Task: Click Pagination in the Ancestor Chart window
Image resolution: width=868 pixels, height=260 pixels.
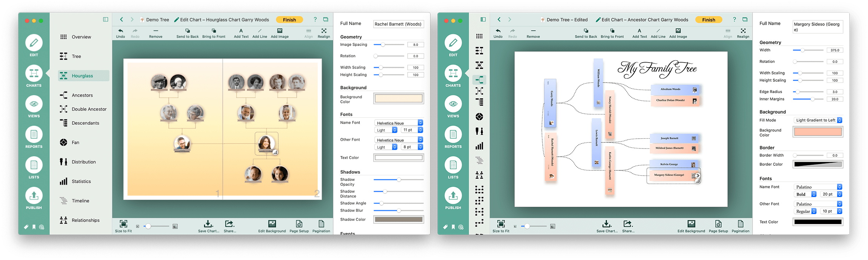Action: click(x=740, y=226)
